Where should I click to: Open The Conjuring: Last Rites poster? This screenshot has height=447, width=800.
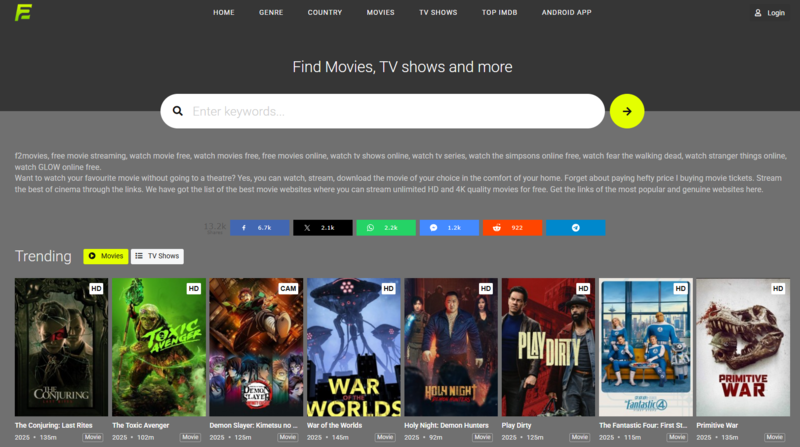(x=61, y=347)
